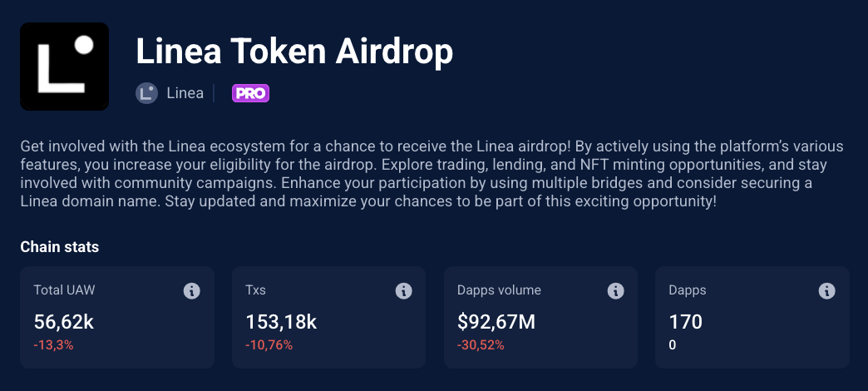The height and width of the screenshot is (391, 868).
Task: Click the 153,18k Txs value
Action: [x=281, y=321]
